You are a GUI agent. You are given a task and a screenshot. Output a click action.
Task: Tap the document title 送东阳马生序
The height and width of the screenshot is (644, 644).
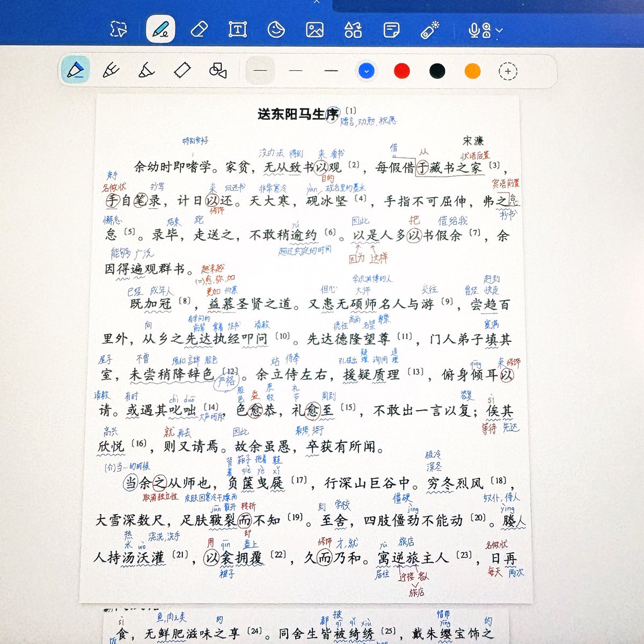pyautogui.click(x=298, y=114)
